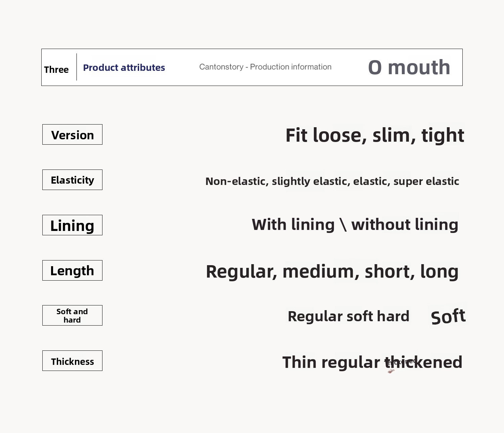The image size is (504, 433).
Task: Click the "Thin regular thickened" text
Action: point(372,363)
